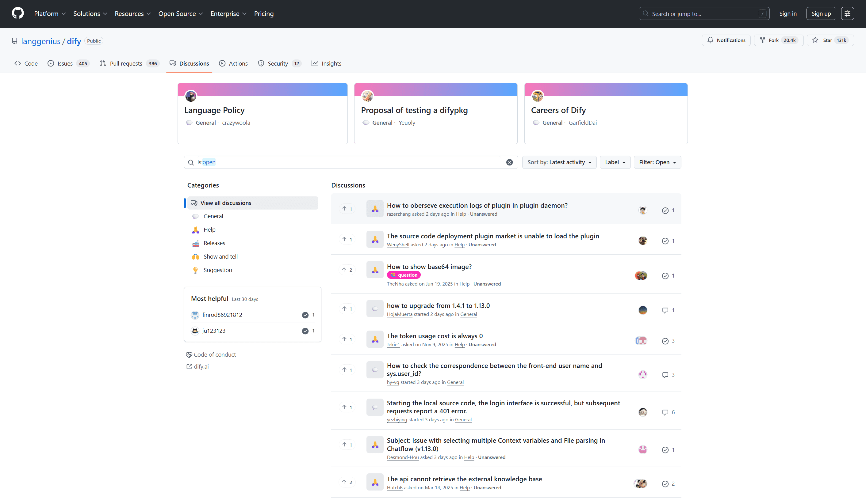Image resolution: width=866 pixels, height=504 pixels.
Task: Upvote the external knowledge base discussion
Action: (347, 482)
